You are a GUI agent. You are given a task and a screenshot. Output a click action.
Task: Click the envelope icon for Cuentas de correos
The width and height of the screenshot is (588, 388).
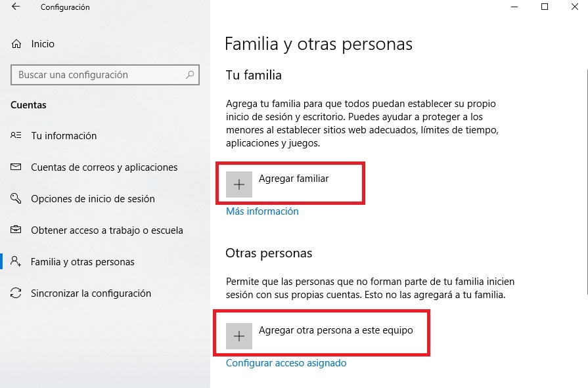click(15, 167)
